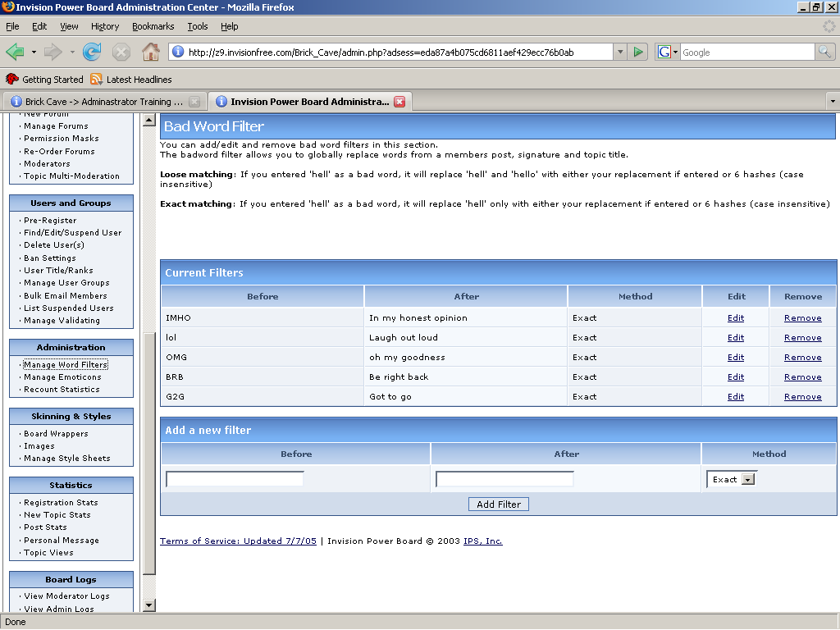Open Board Wrappers in sidebar
The width and height of the screenshot is (840, 630).
click(x=56, y=434)
